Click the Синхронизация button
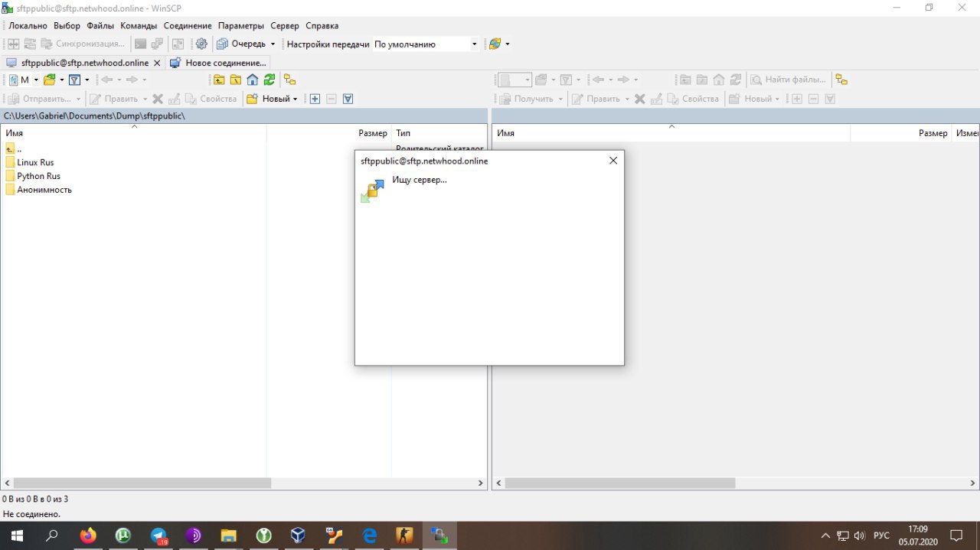The width and height of the screenshot is (980, 550). [83, 44]
